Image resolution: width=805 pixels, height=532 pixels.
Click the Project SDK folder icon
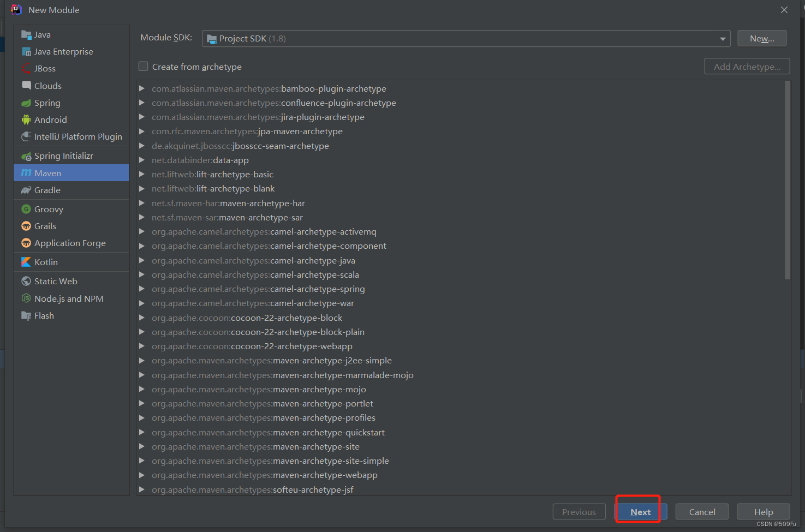pos(212,39)
